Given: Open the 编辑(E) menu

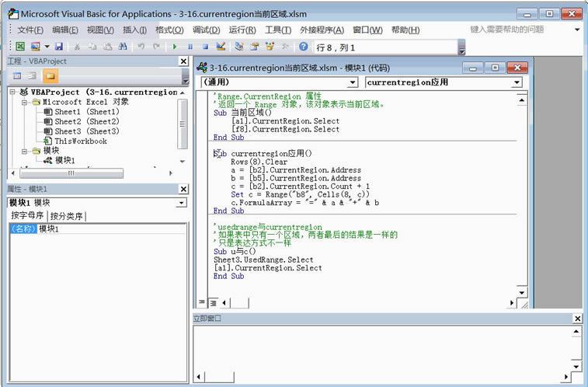Looking at the screenshot, I should click(65, 30).
